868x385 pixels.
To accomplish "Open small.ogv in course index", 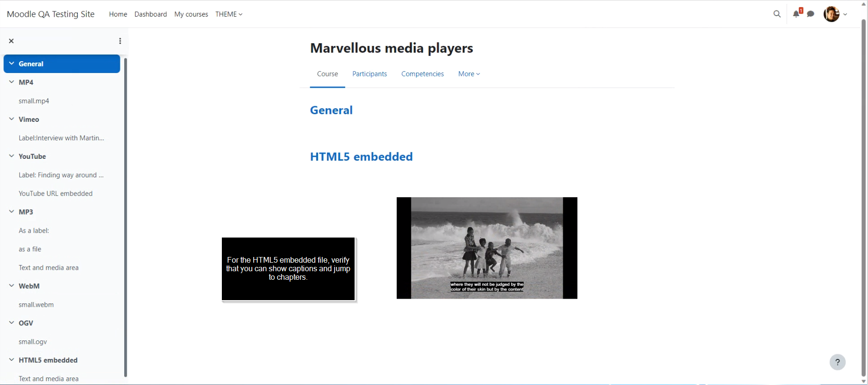I will (33, 341).
